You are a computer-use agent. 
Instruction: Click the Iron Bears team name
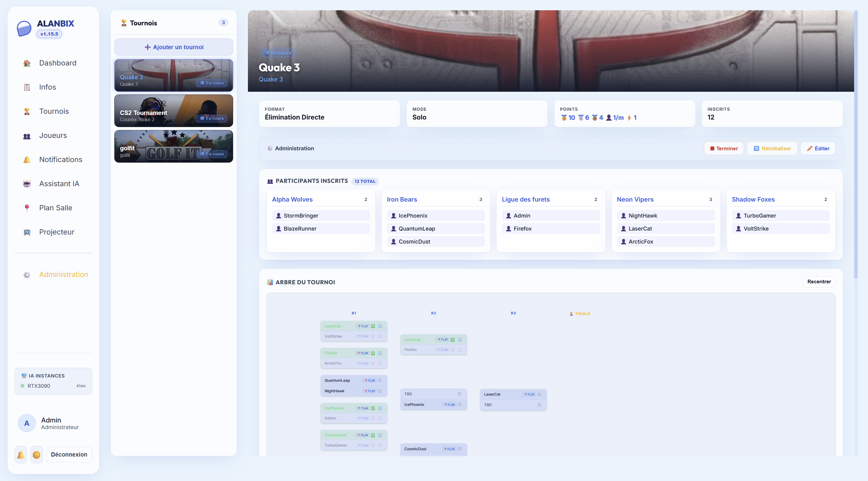click(x=402, y=199)
